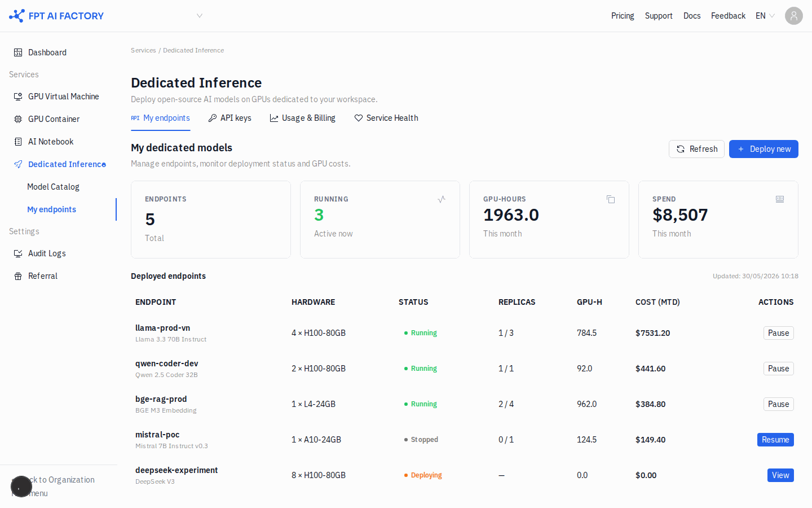Open the Usage & Billing tab
The width and height of the screenshot is (812, 508).
point(303,118)
